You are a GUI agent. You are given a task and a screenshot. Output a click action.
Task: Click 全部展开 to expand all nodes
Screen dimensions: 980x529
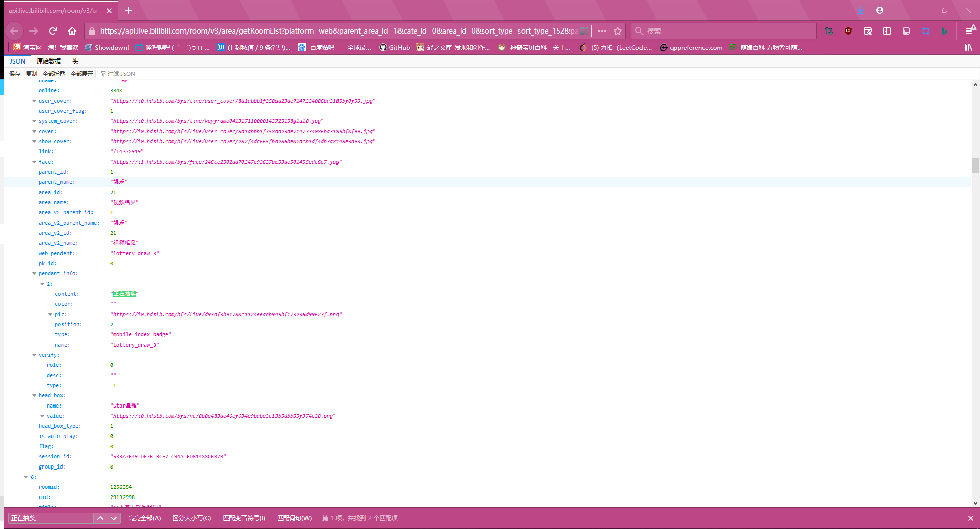coord(82,74)
